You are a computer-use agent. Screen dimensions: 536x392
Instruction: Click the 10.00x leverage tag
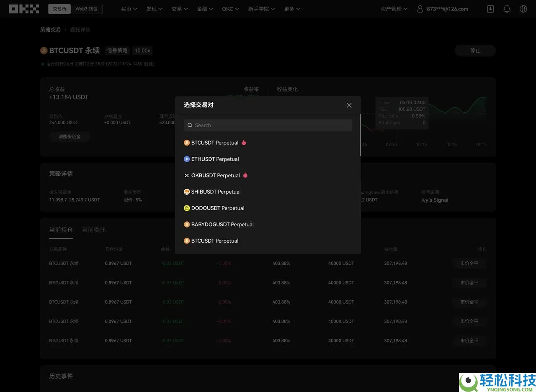[142, 51]
